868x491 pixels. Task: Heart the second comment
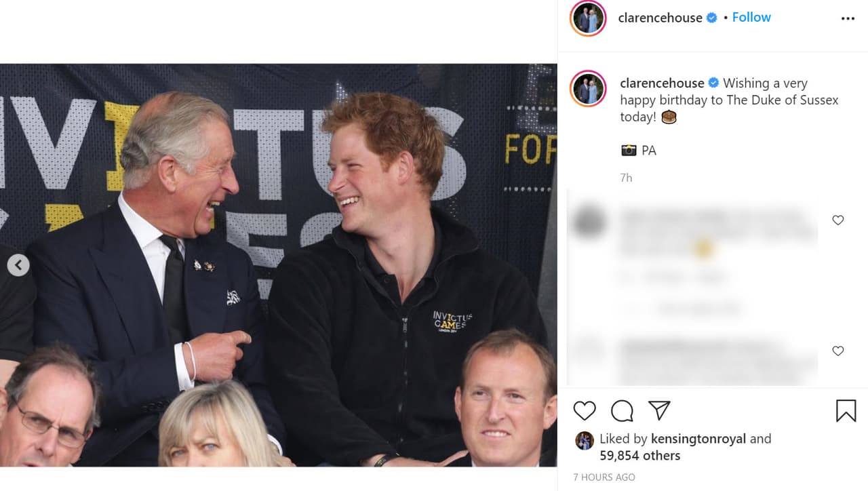coord(837,351)
